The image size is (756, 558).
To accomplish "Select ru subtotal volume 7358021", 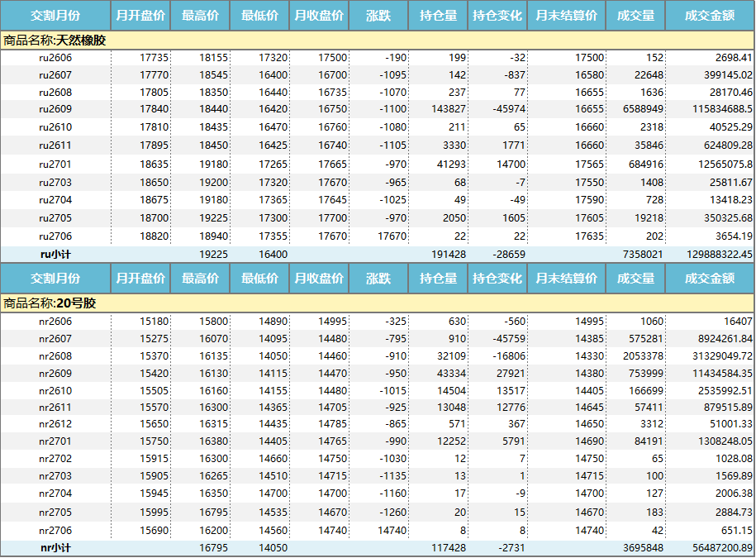I will coord(643,254).
